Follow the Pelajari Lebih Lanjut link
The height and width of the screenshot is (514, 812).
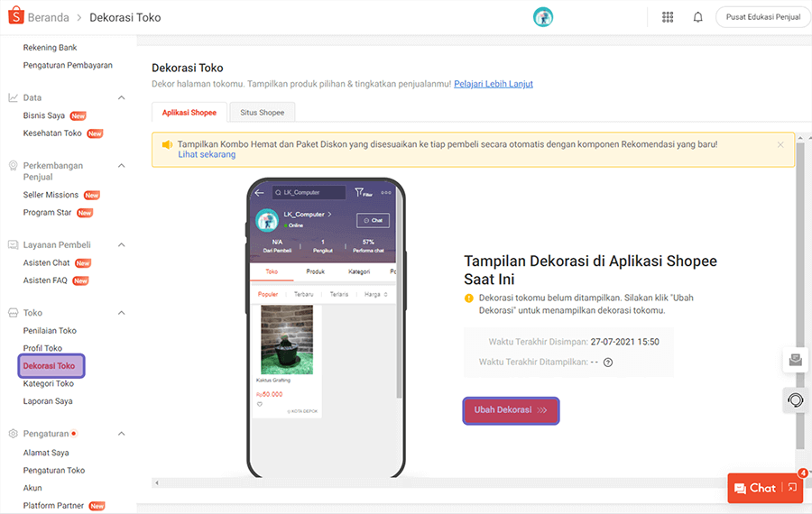(x=493, y=84)
